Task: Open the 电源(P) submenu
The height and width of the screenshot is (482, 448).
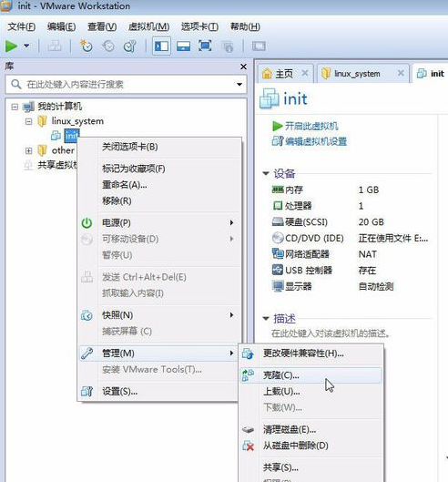Action: [x=159, y=222]
